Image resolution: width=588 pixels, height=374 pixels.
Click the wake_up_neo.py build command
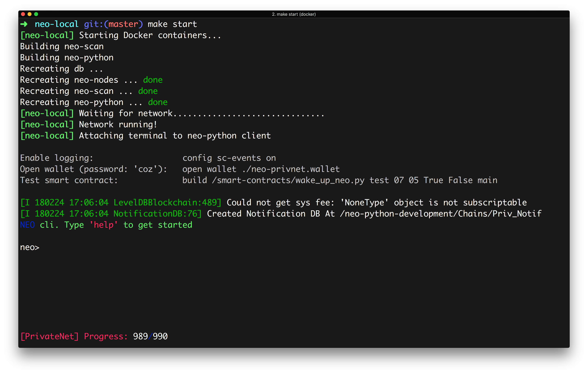pos(340,180)
